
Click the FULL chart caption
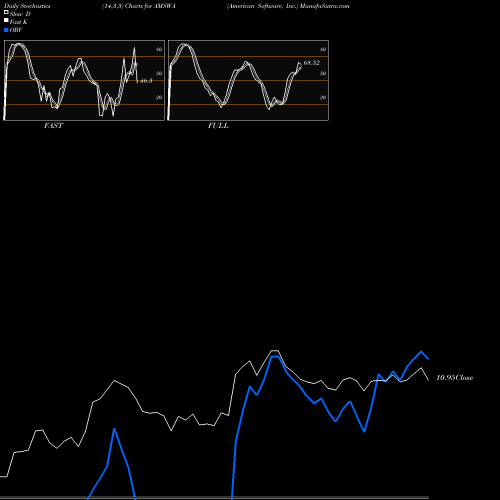(x=218, y=126)
